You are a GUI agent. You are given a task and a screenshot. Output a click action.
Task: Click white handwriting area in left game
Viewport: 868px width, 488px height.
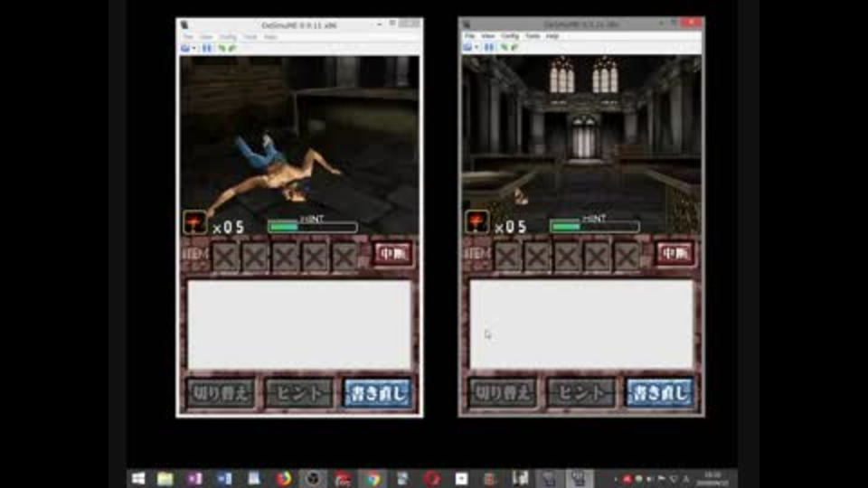[299, 324]
